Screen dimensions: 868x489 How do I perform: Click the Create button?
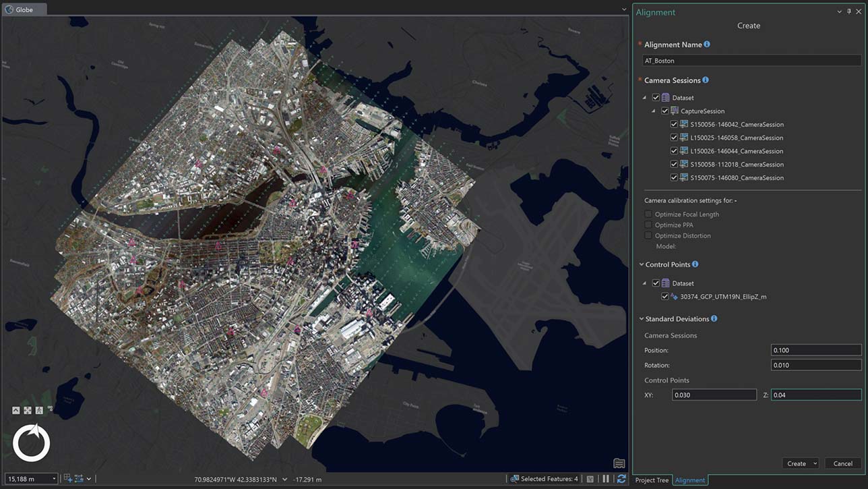796,463
